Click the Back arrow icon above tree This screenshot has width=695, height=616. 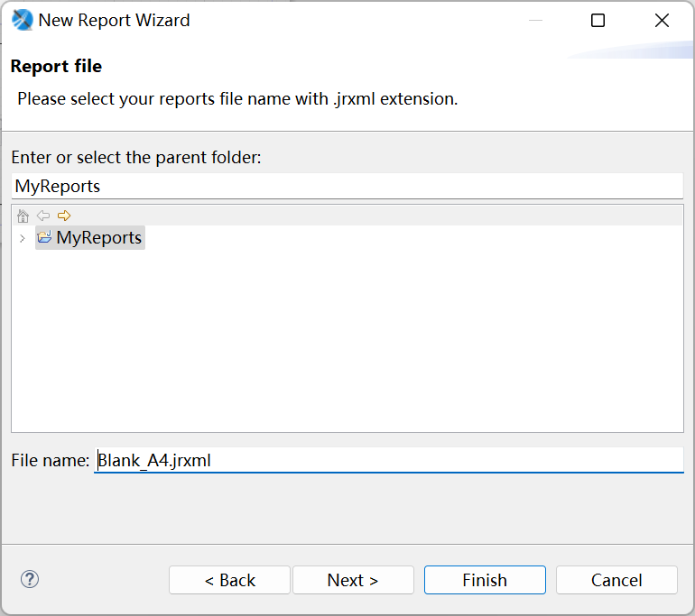pyautogui.click(x=43, y=216)
